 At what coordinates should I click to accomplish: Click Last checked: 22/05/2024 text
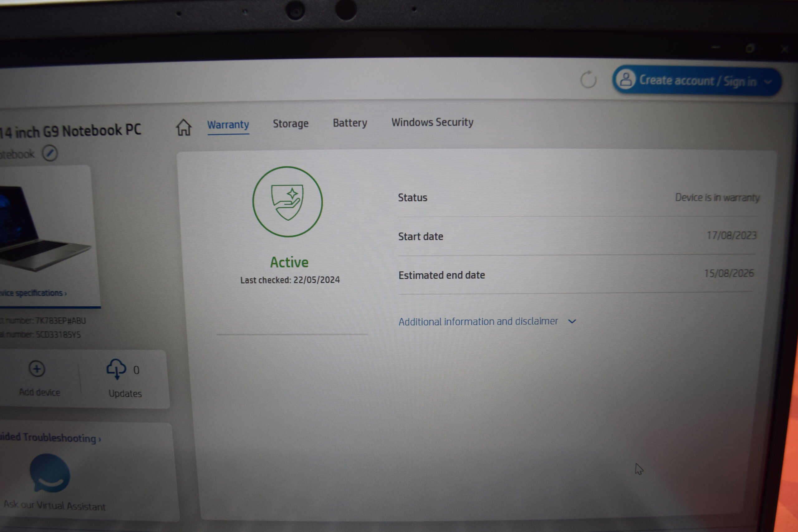(x=290, y=280)
